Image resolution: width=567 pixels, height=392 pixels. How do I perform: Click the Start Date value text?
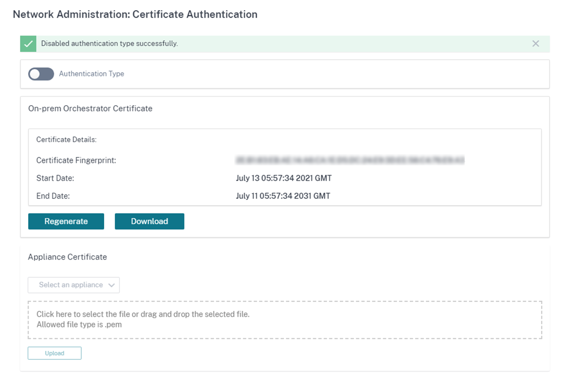pyautogui.click(x=284, y=178)
